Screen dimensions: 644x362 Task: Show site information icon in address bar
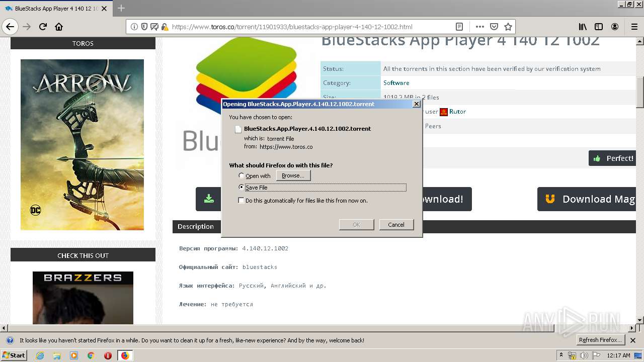click(x=134, y=27)
